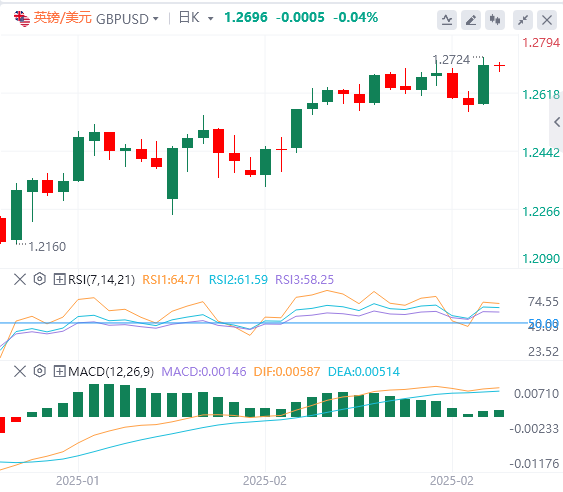Click the shrink/collapse arrows icon
This screenshot has width=563, height=492.
point(523,20)
